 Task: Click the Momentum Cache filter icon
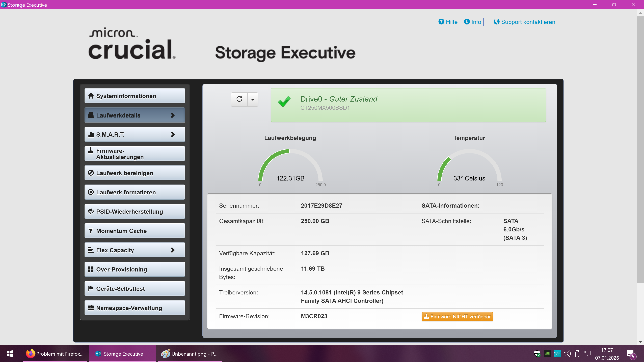(91, 231)
